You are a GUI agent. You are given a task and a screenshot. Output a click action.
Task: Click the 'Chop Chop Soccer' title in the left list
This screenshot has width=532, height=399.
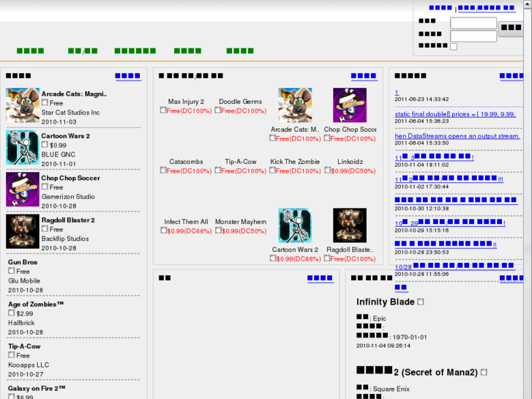click(70, 179)
